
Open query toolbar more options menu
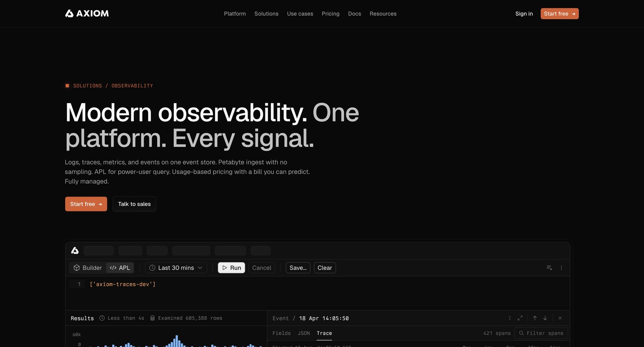pos(561,268)
